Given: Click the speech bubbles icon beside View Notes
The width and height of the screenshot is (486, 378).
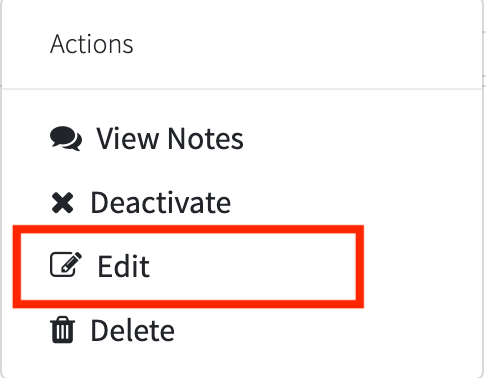Looking at the screenshot, I should [x=66, y=138].
